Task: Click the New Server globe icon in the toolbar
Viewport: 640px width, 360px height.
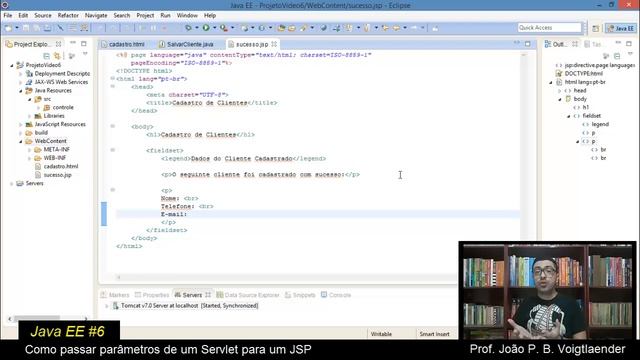Action: coord(244,28)
